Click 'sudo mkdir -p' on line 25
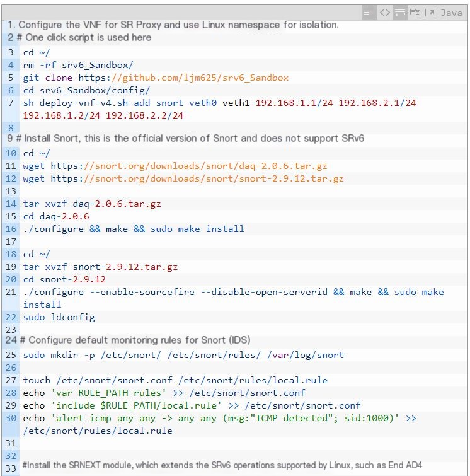Viewport: 470px width, 476px height. click(x=59, y=355)
